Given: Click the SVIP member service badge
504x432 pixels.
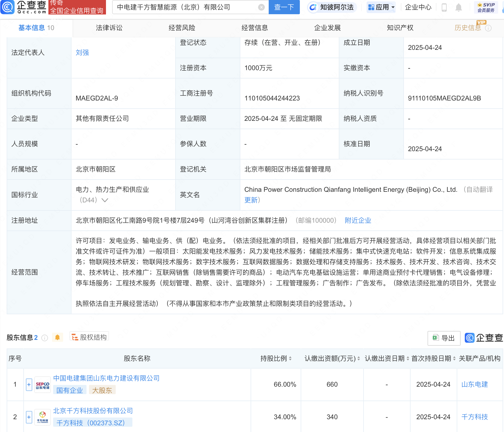Looking at the screenshot, I should 486,8.
